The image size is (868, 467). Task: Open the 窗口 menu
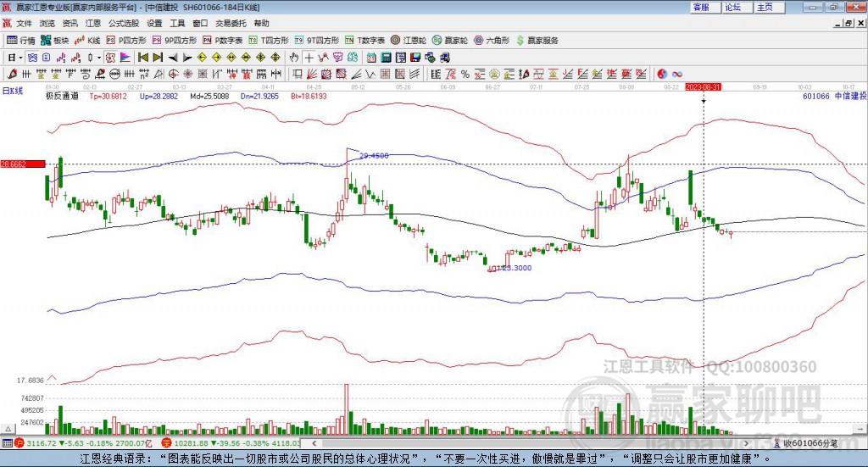[x=200, y=23]
